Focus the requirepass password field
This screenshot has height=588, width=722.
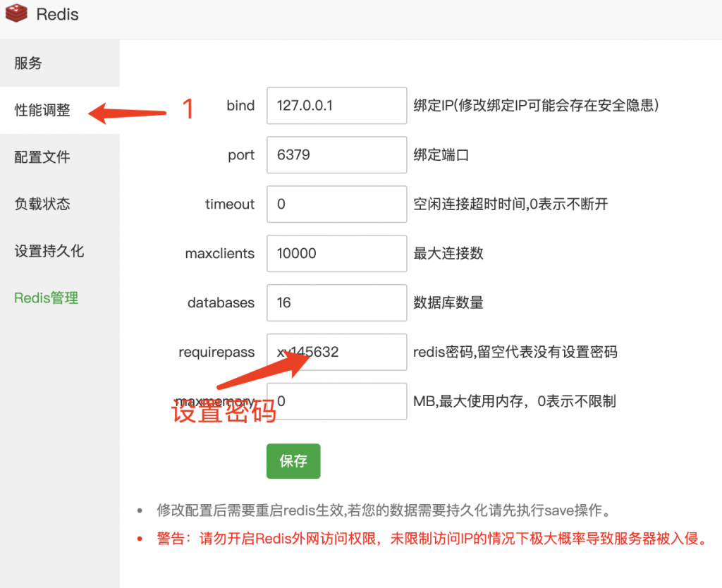pos(336,352)
